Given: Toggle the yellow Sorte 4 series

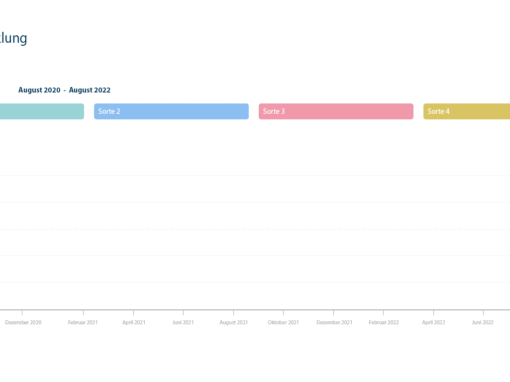Looking at the screenshot, I should click(x=467, y=111).
